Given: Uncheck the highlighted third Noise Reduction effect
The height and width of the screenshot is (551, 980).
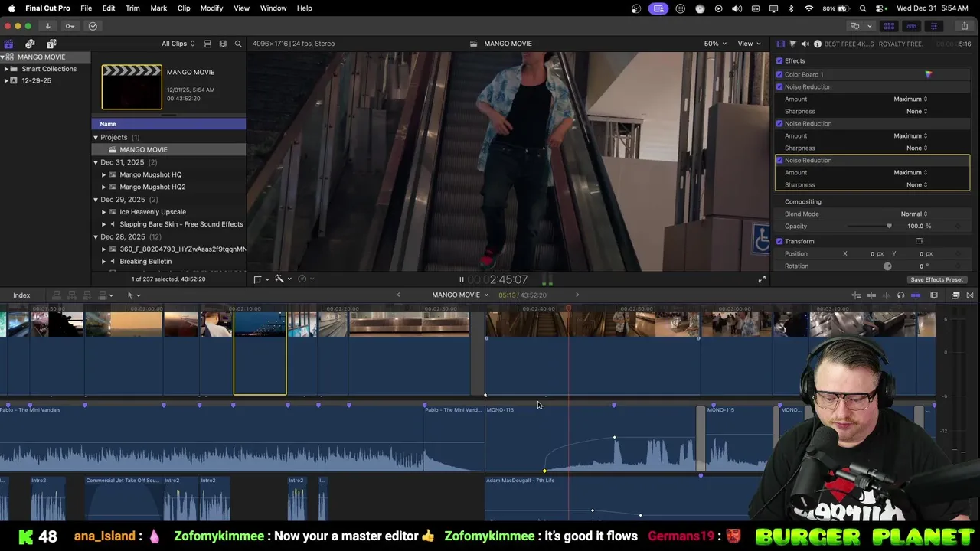Looking at the screenshot, I should pyautogui.click(x=779, y=160).
